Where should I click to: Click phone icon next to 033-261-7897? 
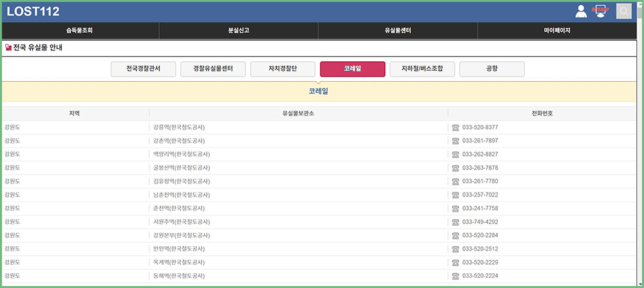click(455, 141)
